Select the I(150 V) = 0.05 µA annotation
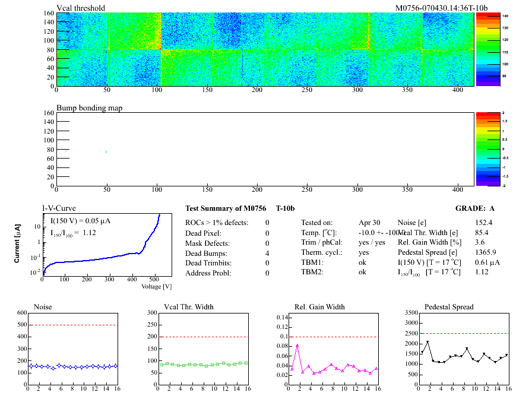Screen dimensions: 532x399 81,221
